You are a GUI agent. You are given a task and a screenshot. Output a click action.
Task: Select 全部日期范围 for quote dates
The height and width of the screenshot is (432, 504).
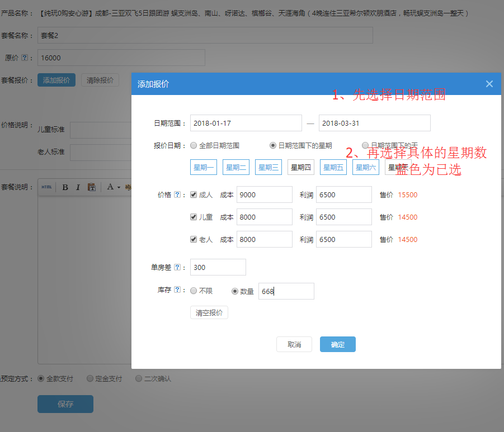click(x=194, y=144)
